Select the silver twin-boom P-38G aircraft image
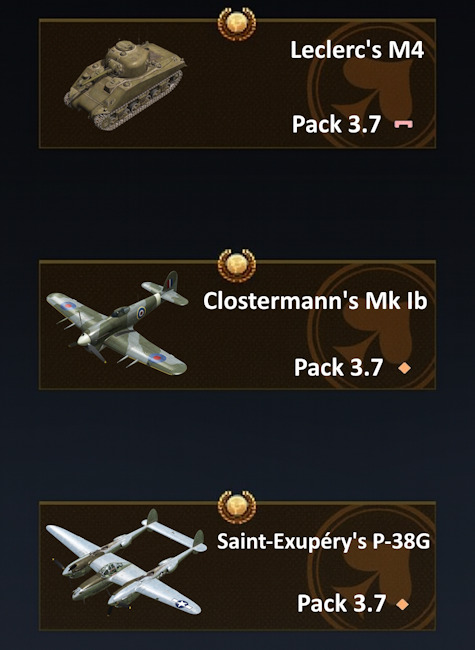Image resolution: width=475 pixels, height=650 pixels. [126, 563]
